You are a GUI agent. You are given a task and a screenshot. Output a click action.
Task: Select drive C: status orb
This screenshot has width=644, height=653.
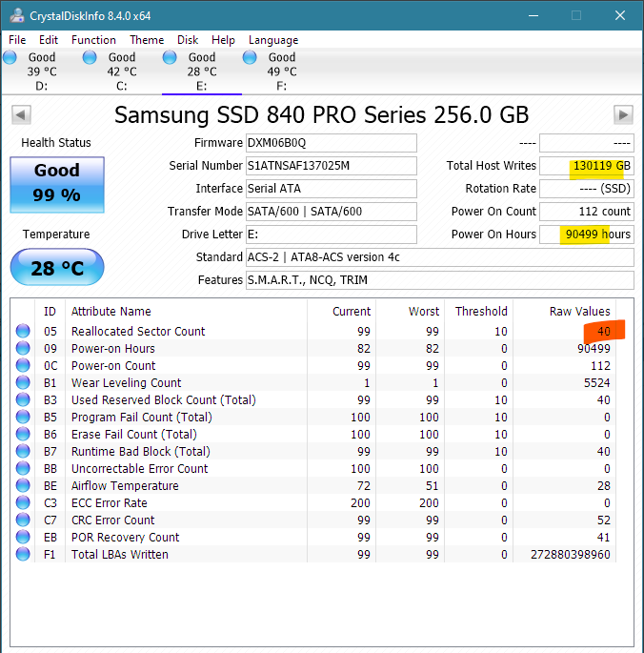click(90, 57)
